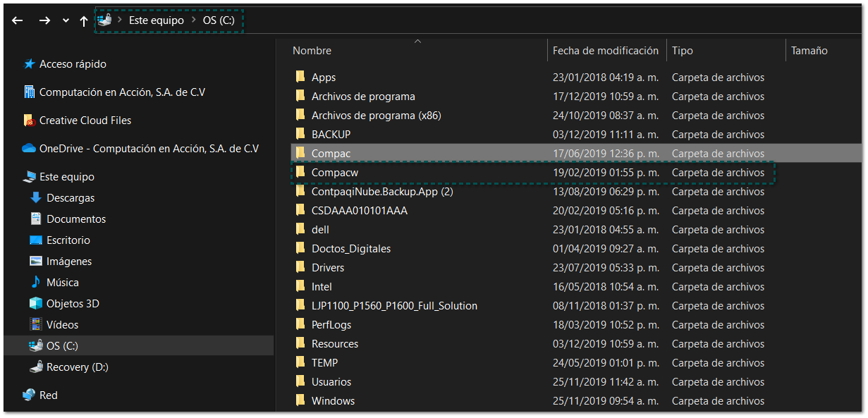The width and height of the screenshot is (868, 418).
Task: Click the Este equipo computer icon
Action: [30, 177]
